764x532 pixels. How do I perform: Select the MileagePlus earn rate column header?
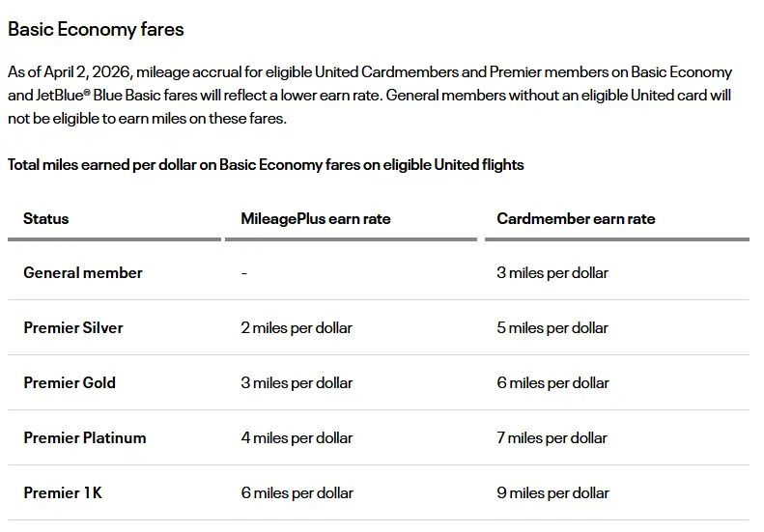[x=316, y=219]
